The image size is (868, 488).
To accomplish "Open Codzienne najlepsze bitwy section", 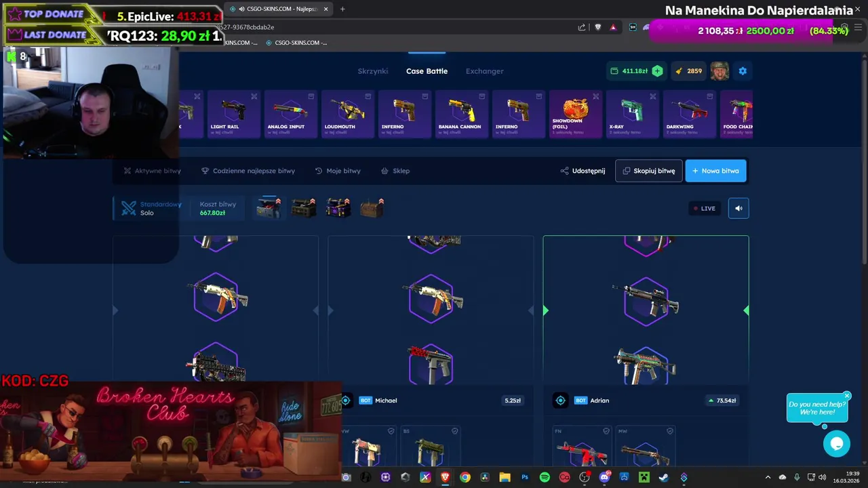I will pos(248,171).
